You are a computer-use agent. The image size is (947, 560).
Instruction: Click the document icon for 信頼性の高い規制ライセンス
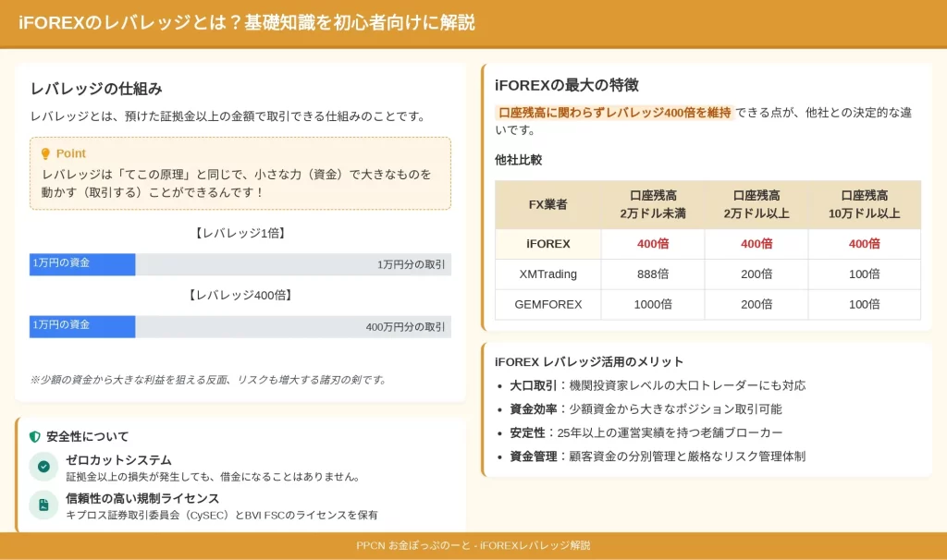click(43, 505)
